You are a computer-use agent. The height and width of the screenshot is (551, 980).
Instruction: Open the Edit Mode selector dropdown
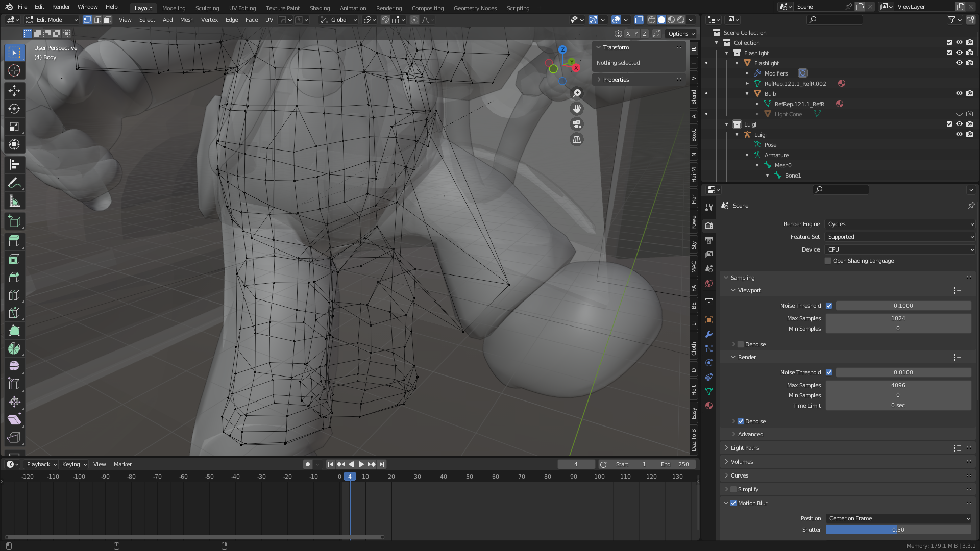click(x=52, y=20)
